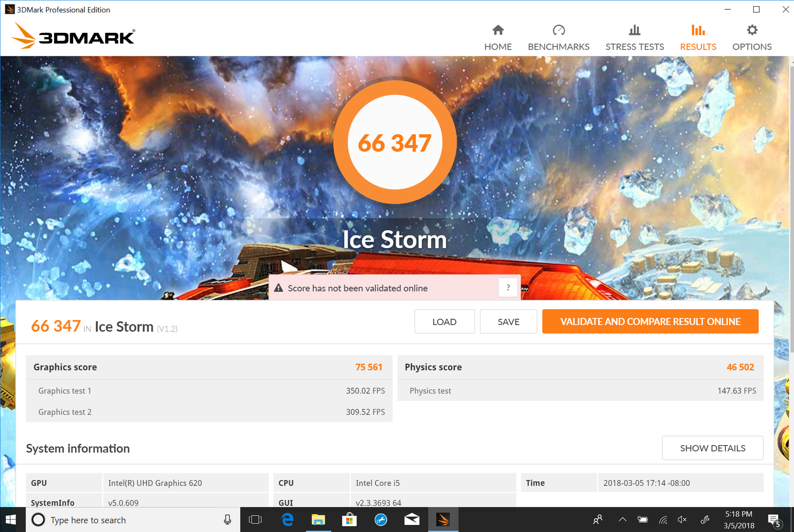This screenshot has height=532, width=794.
Task: Click the Graphics score value 75 561
Action: (x=368, y=367)
